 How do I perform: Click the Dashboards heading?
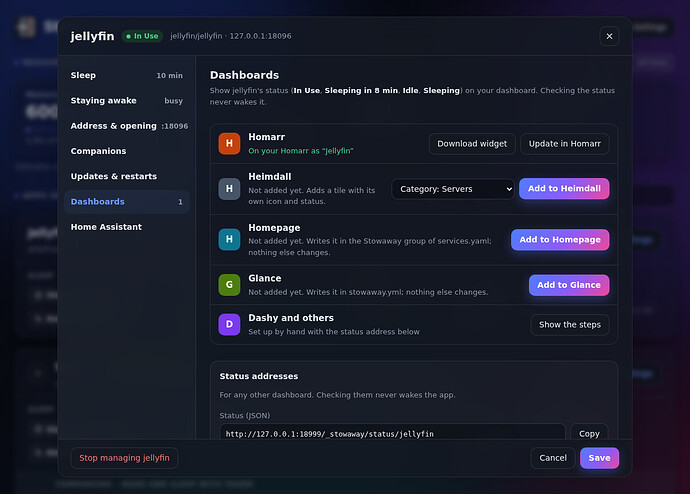(x=244, y=75)
